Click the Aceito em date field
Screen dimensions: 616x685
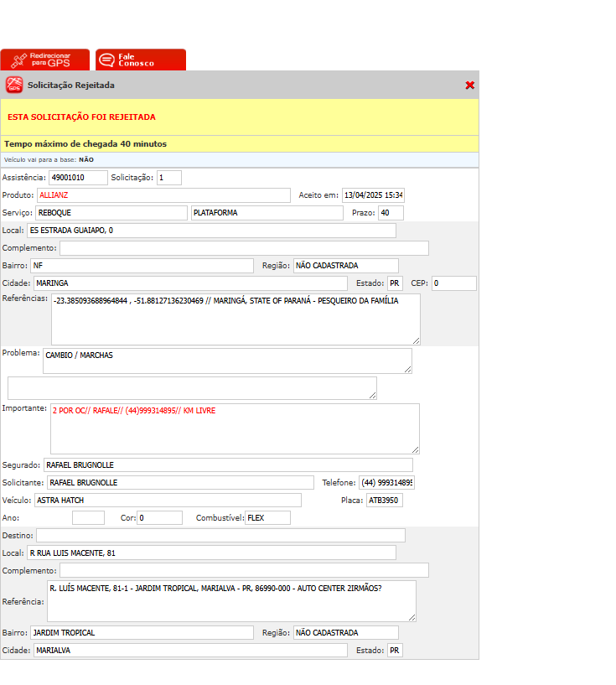tap(373, 195)
